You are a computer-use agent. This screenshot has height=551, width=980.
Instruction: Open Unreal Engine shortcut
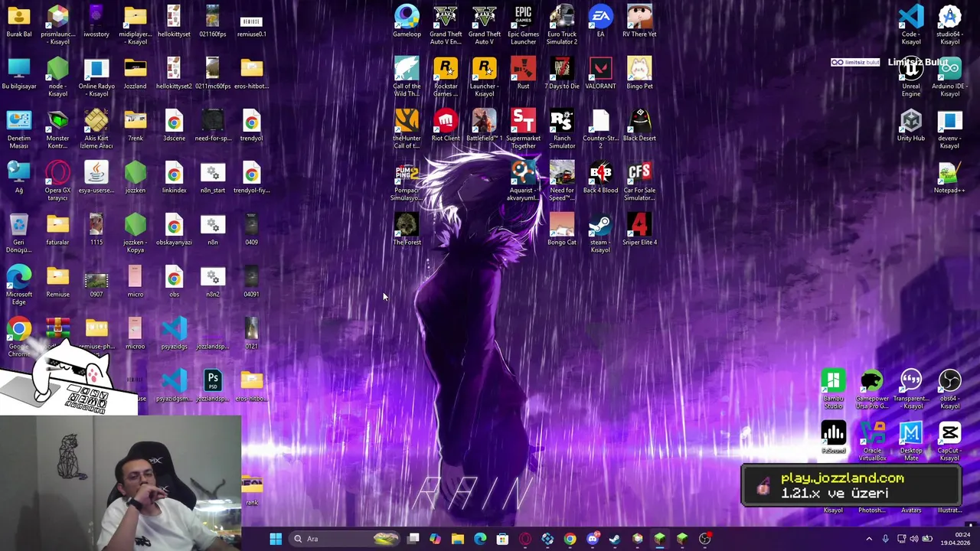910,77
